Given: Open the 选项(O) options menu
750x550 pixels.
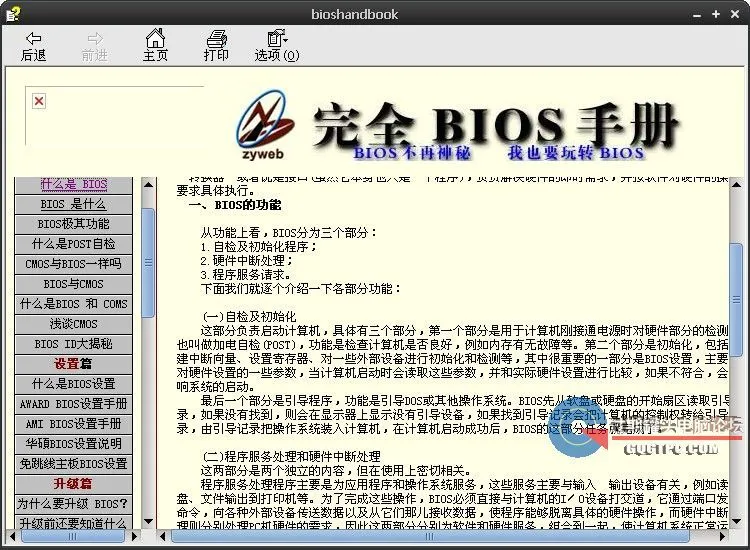Looking at the screenshot, I should [277, 45].
